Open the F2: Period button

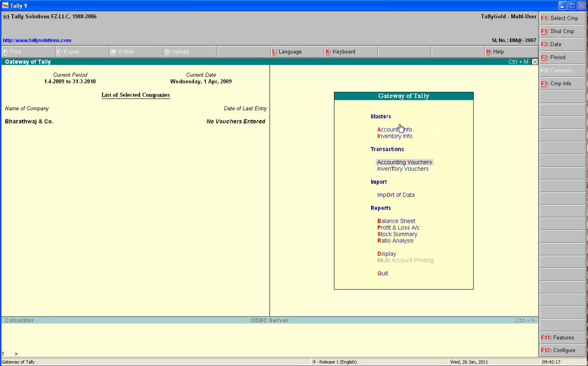562,57
